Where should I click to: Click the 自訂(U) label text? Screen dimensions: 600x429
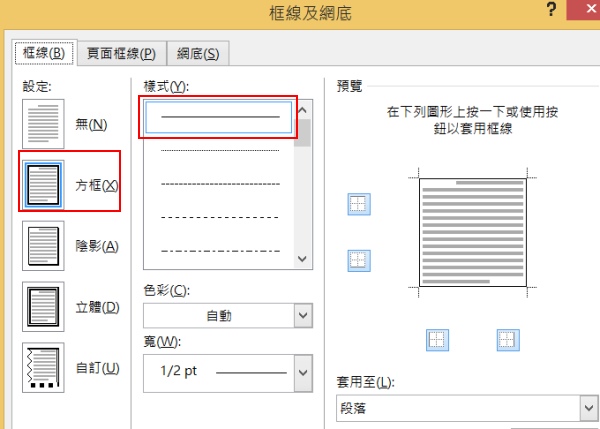[x=97, y=368]
